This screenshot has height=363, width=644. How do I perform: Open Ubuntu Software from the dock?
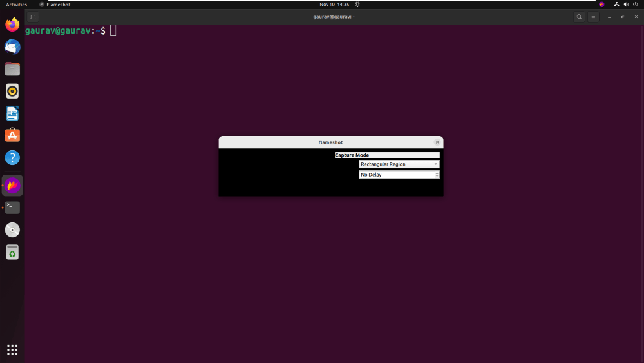coord(12,135)
